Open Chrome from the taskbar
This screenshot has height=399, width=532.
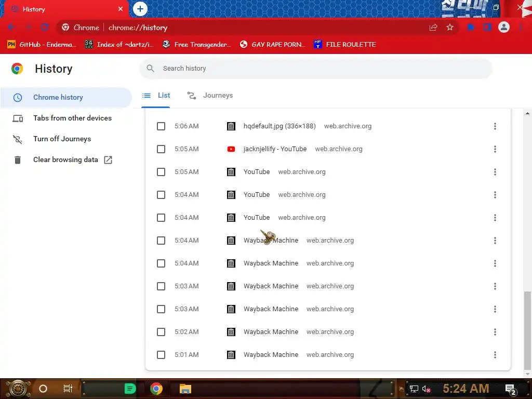pos(156,389)
